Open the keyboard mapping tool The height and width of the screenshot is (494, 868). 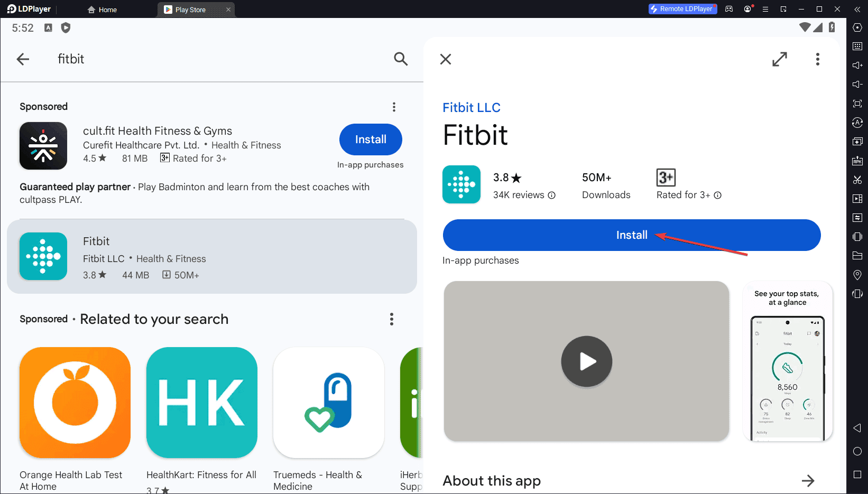[857, 46]
